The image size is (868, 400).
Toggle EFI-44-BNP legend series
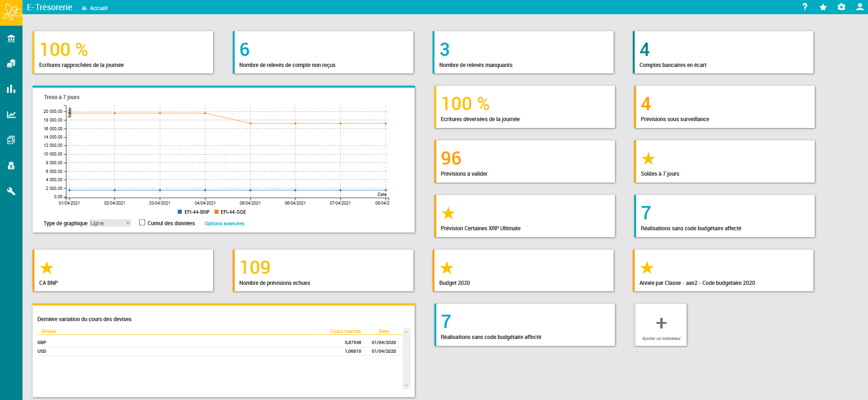click(193, 212)
